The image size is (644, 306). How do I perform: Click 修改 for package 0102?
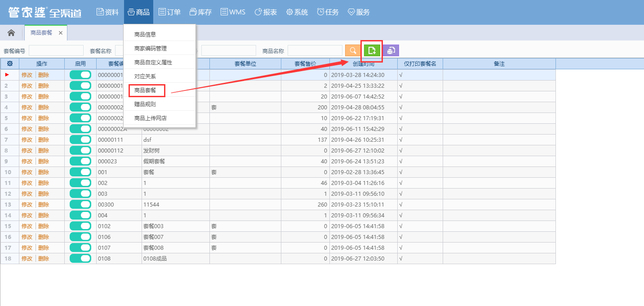click(27, 226)
